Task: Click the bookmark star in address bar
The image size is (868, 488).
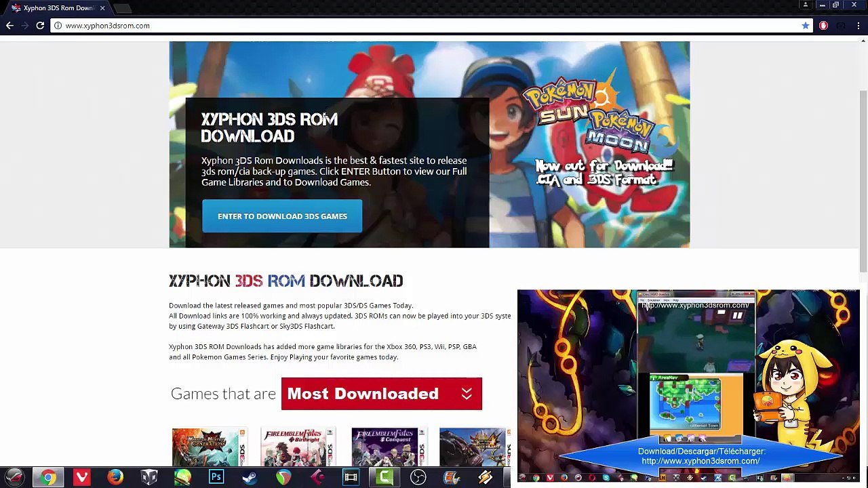Action: coord(806,26)
